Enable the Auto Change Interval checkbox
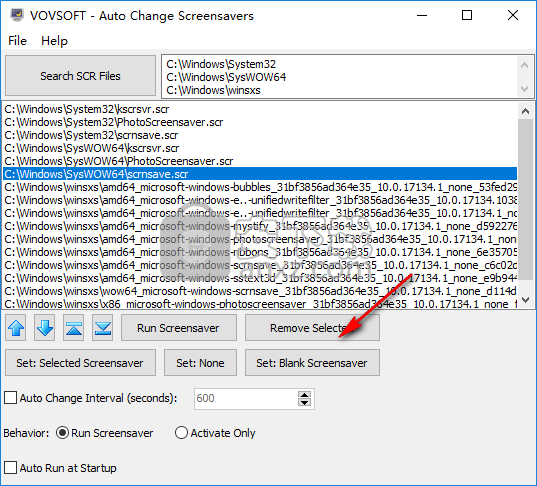This screenshot has width=537, height=486. 11,398
